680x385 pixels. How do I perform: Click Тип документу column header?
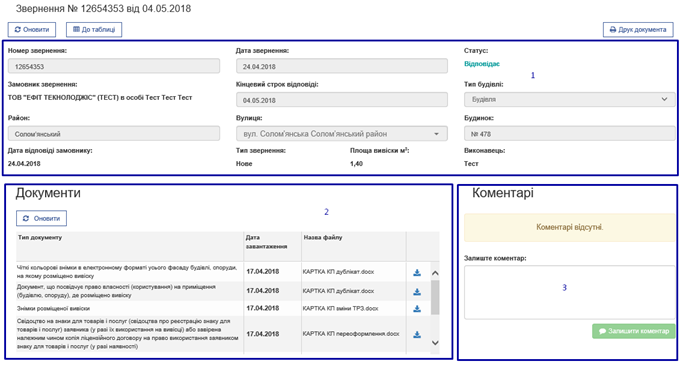point(40,238)
